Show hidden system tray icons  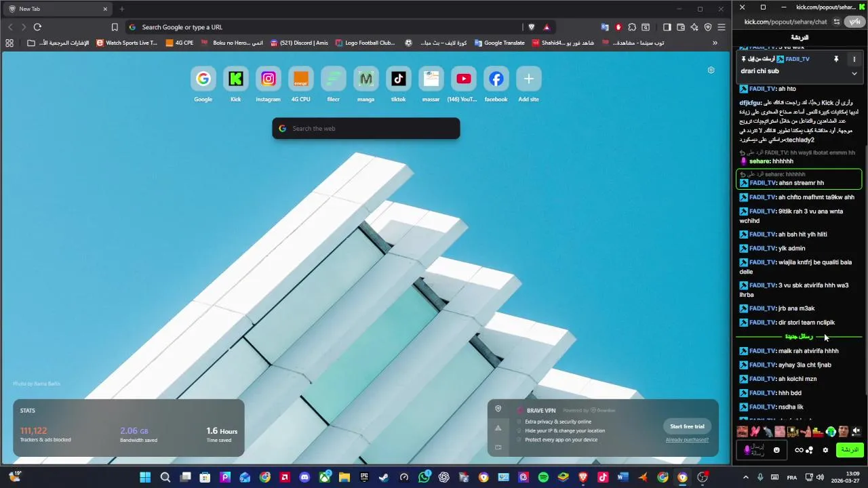click(x=746, y=477)
